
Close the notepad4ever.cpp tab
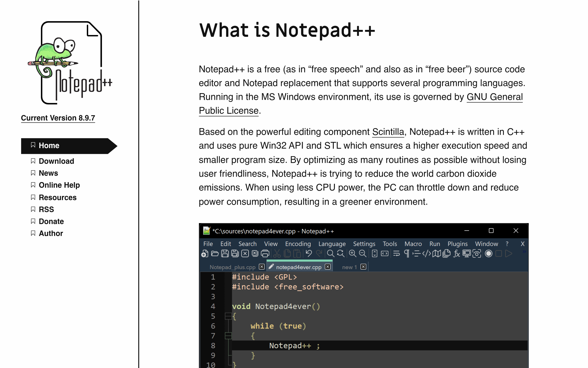tap(328, 267)
